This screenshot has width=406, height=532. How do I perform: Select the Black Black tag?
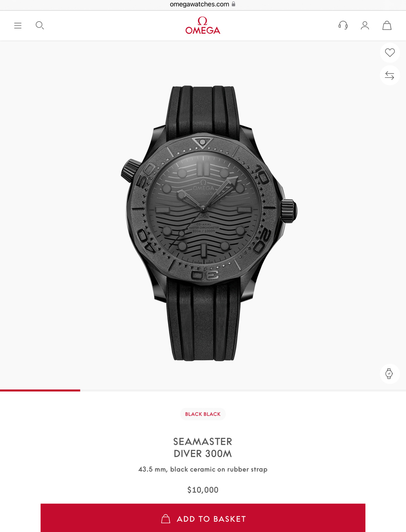pyautogui.click(x=203, y=414)
